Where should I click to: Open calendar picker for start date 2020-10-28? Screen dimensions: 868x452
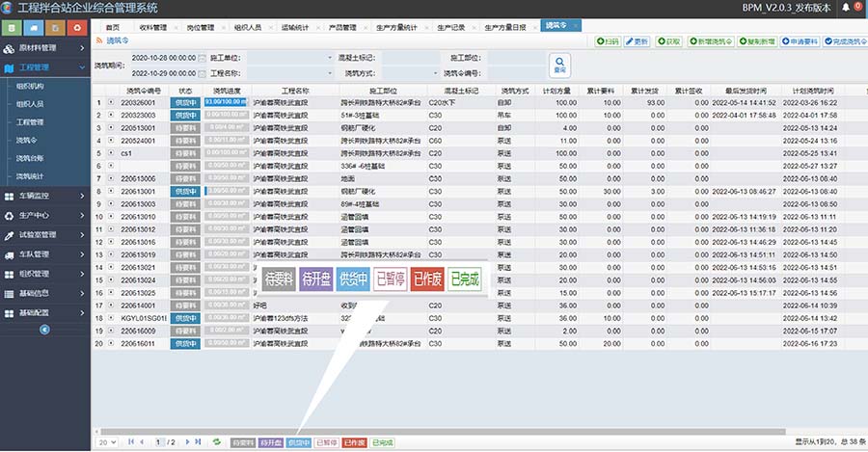(214, 58)
